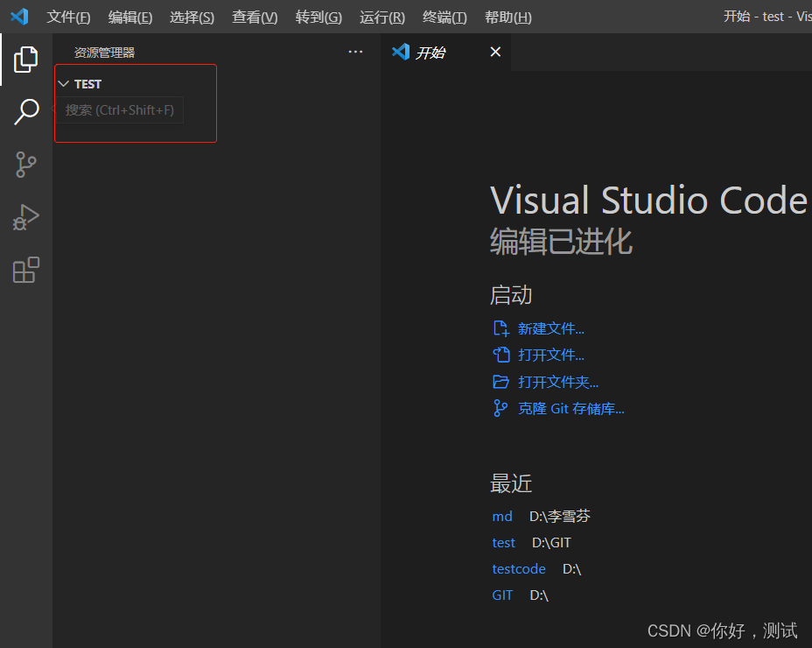Open the 编辑(E) menu
The height and width of the screenshot is (648, 812).
tap(130, 18)
